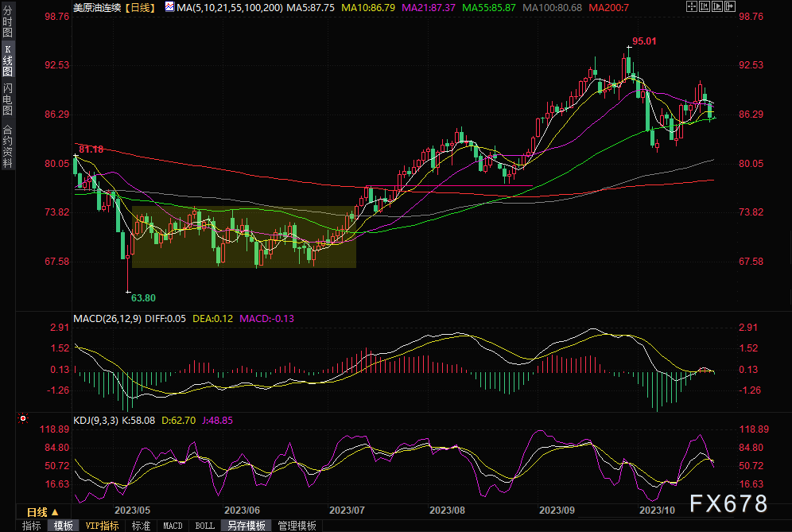
Task: Click the 指标 tab at bottom
Action: [x=32, y=526]
